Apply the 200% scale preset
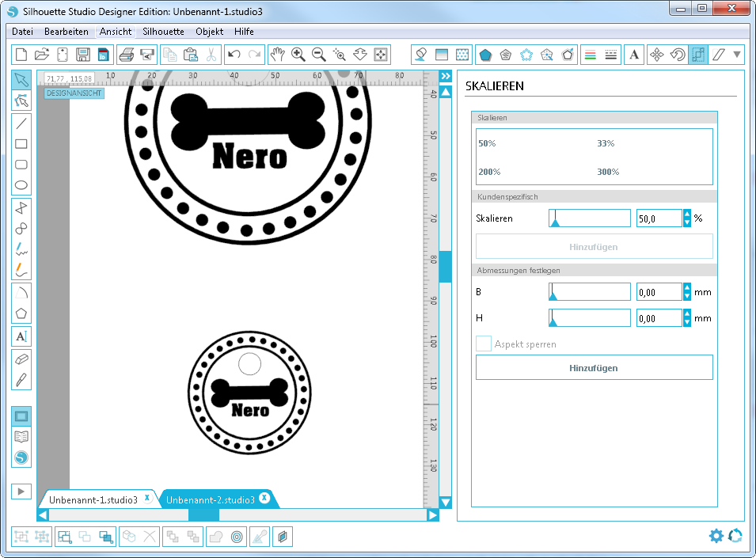The height and width of the screenshot is (558, 756). [489, 172]
